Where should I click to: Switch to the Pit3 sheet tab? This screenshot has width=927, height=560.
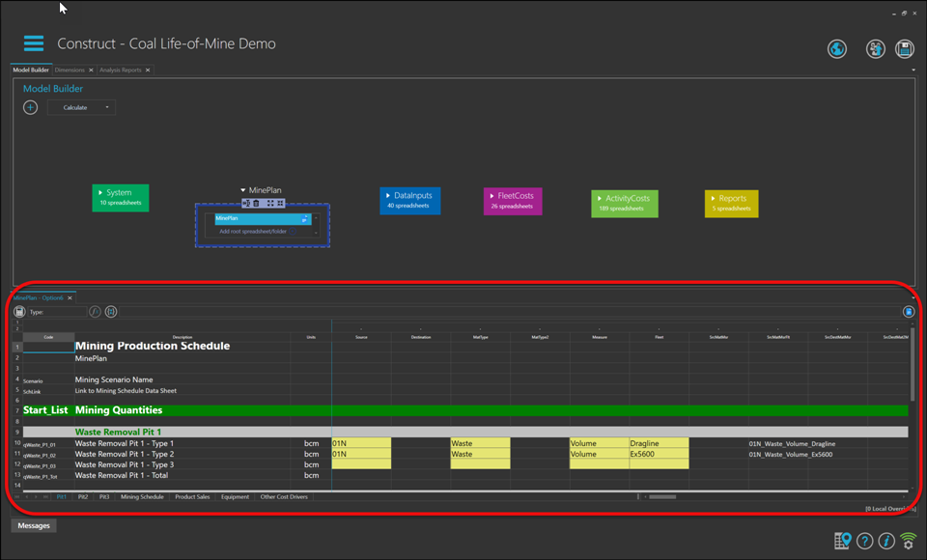pyautogui.click(x=104, y=496)
